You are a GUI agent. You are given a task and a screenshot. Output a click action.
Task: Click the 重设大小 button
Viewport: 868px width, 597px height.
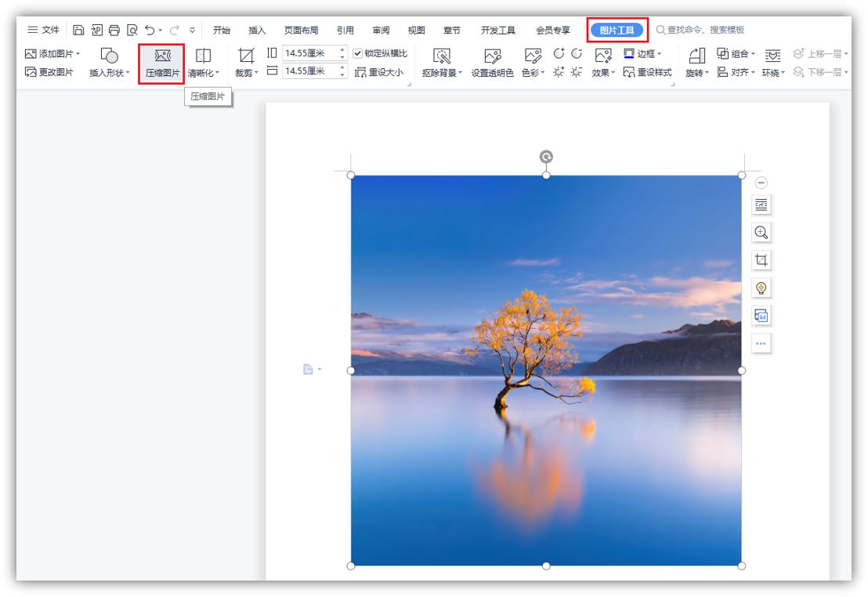click(x=379, y=72)
